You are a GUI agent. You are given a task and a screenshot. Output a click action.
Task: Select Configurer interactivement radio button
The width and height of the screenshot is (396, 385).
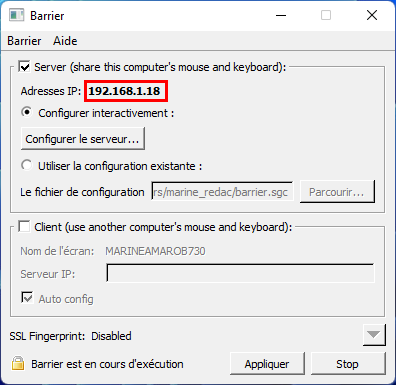click(x=27, y=112)
